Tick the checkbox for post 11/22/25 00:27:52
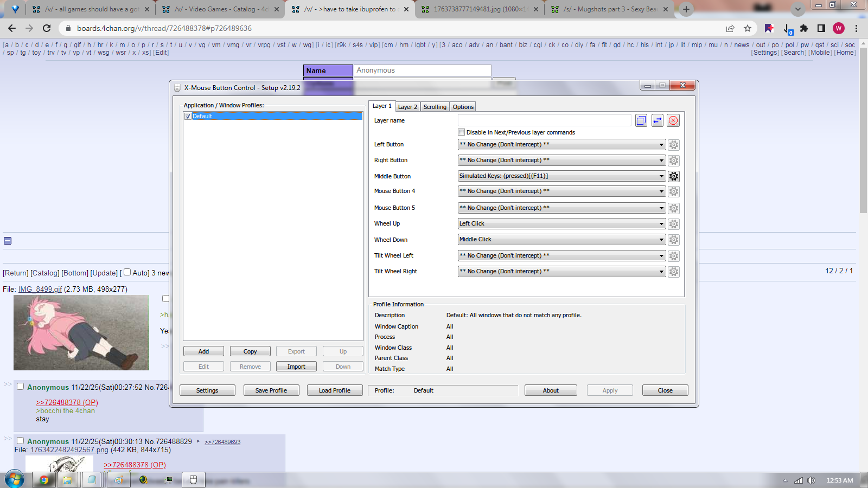Screen dimensions: 868x488 coord(20,387)
